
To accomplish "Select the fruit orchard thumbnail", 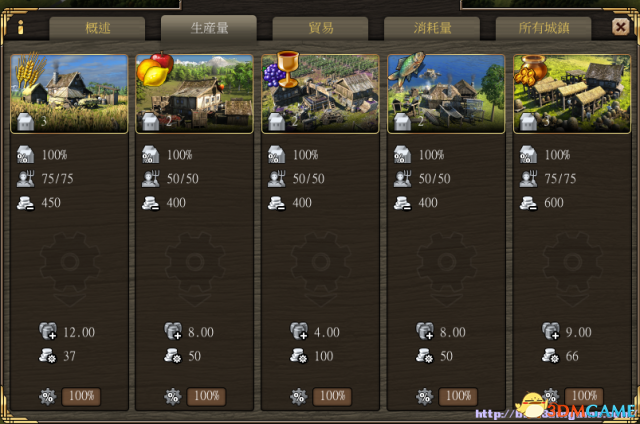I will click(194, 94).
